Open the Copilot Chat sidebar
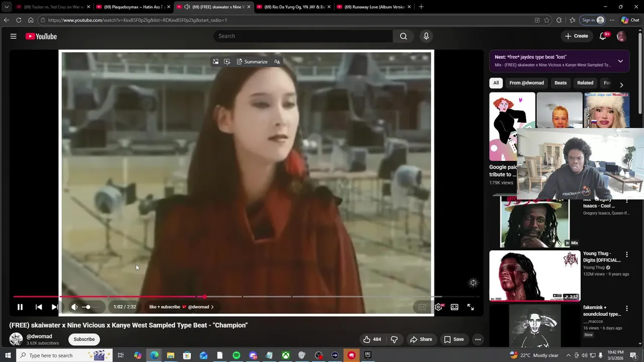The image size is (644, 362). [630, 20]
